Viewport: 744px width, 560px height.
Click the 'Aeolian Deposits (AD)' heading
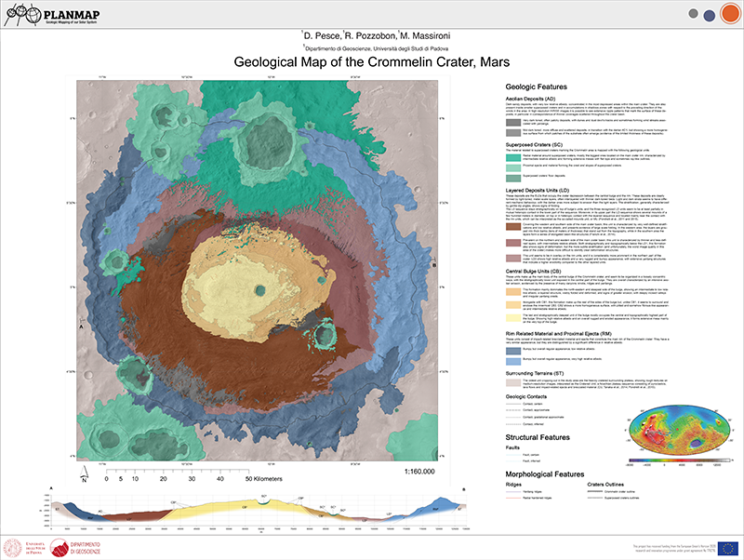coord(530,100)
